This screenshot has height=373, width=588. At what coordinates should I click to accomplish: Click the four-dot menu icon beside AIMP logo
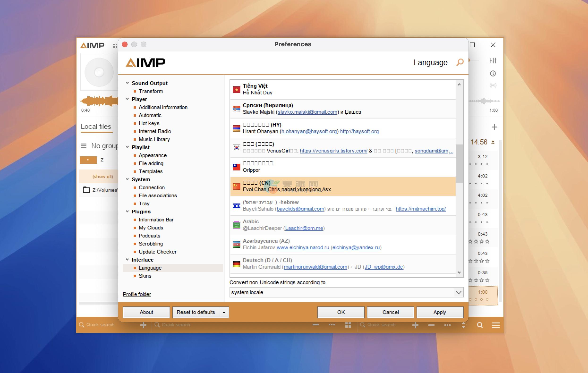(115, 46)
